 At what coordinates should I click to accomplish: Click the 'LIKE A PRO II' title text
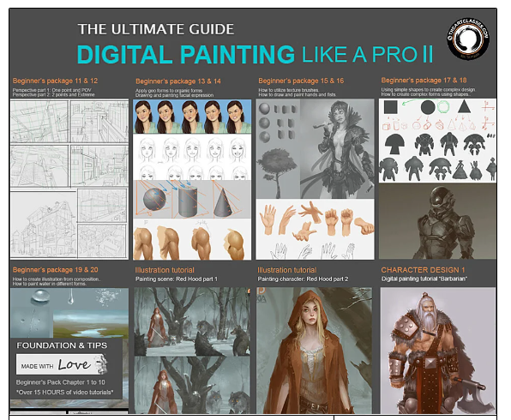(367, 54)
